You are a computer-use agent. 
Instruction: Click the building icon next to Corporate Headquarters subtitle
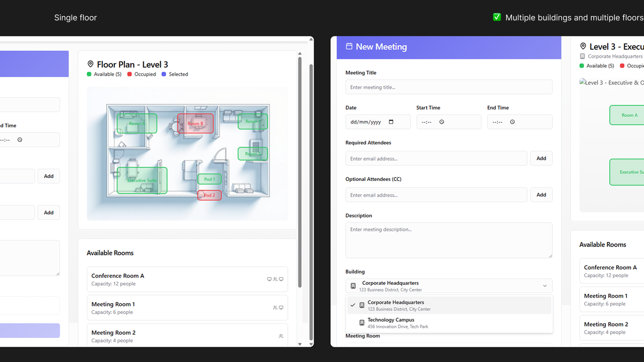pyautogui.click(x=582, y=56)
